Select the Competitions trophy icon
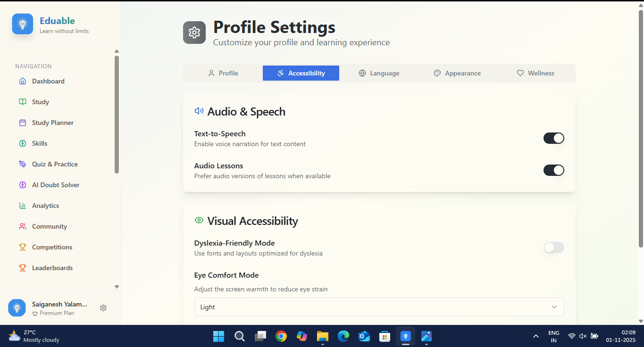This screenshot has height=347, width=644. tap(23, 247)
